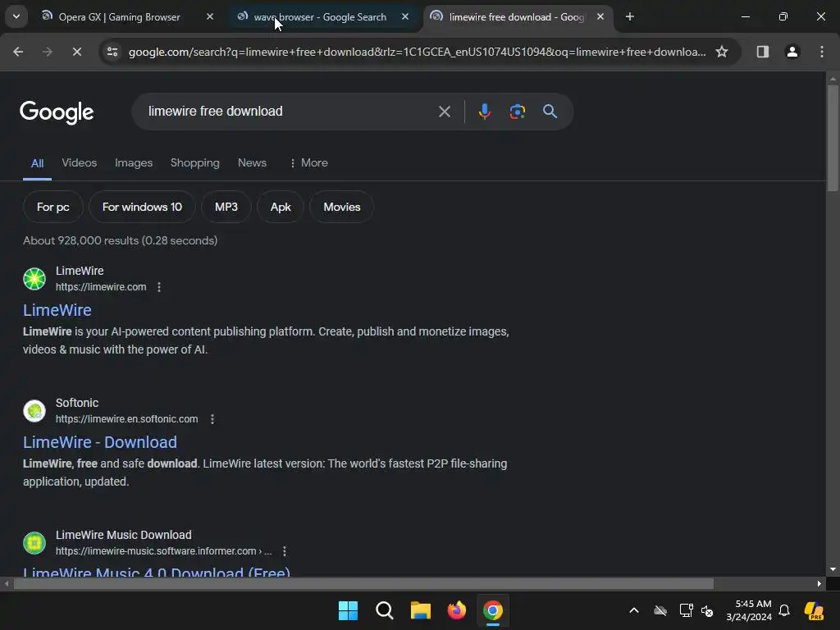Start voice search with microphone
This screenshot has height=630, width=840.
pyautogui.click(x=485, y=112)
